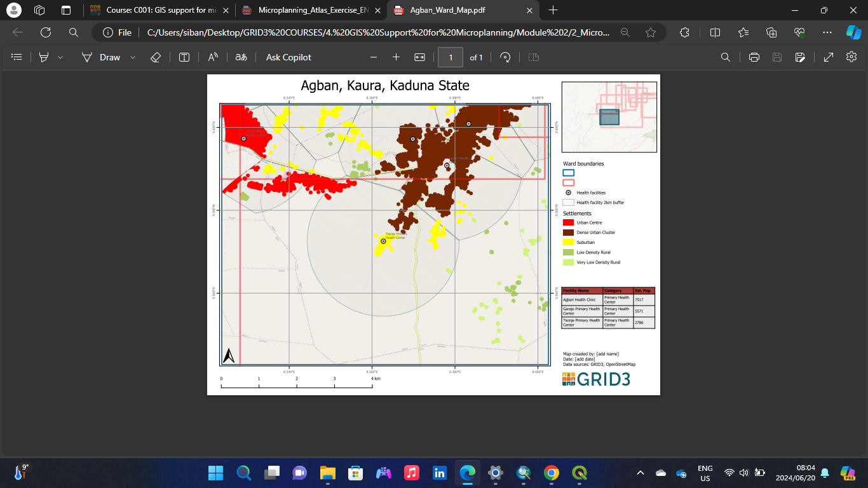Open Tab actions menu

(x=66, y=10)
